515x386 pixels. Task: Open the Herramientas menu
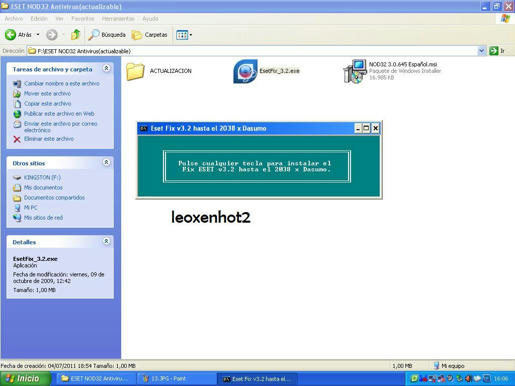[x=118, y=19]
